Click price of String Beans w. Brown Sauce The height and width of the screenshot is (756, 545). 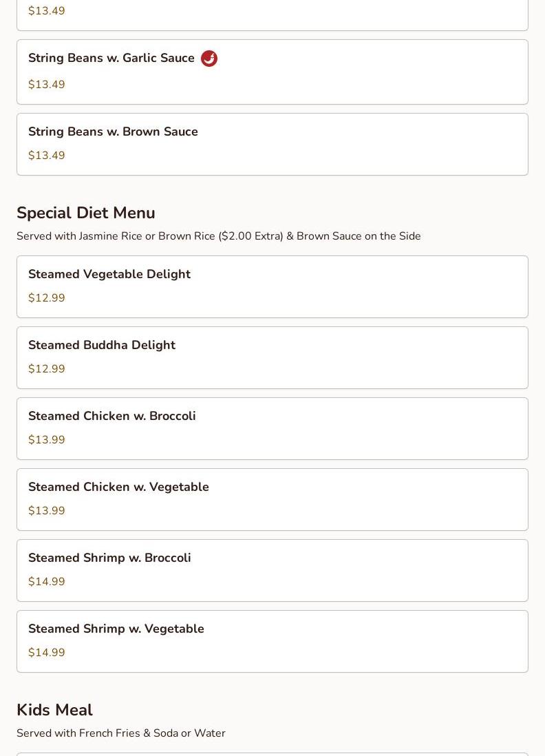pyautogui.click(x=47, y=156)
